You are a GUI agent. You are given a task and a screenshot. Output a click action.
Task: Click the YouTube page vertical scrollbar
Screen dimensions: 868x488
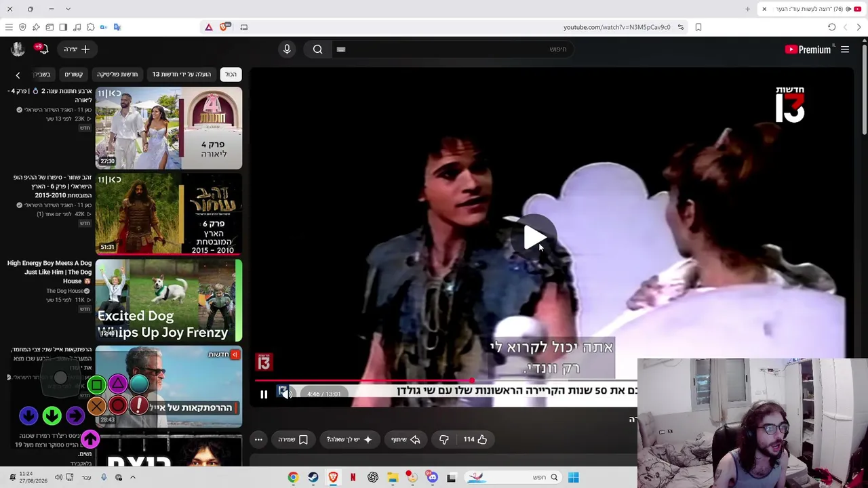pyautogui.click(x=864, y=88)
